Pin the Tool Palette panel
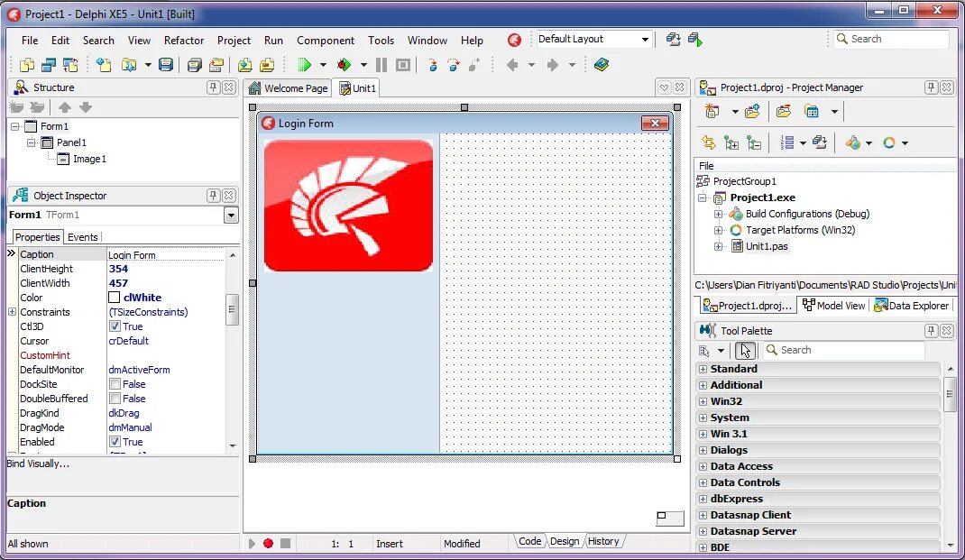The height and width of the screenshot is (560, 965). (931, 331)
